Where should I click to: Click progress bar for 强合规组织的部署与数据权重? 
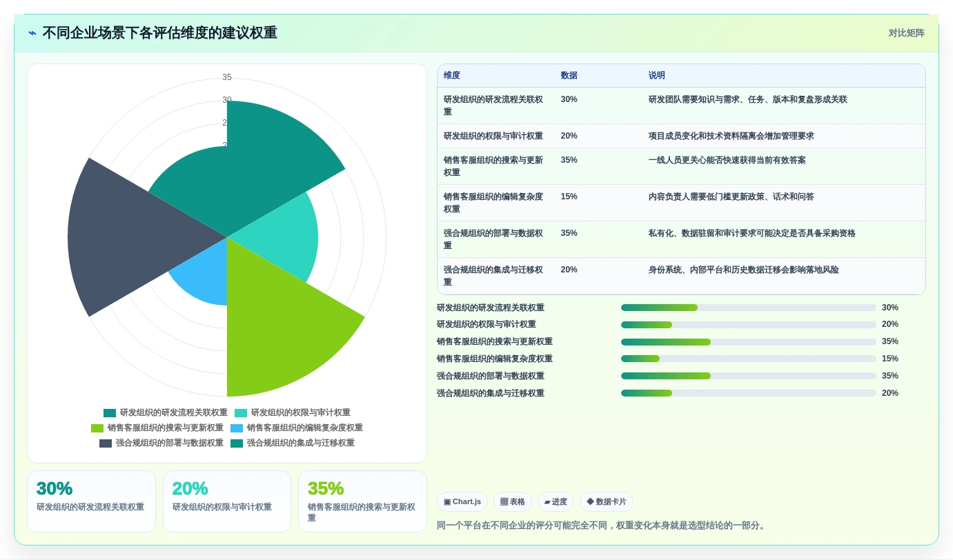(x=749, y=376)
